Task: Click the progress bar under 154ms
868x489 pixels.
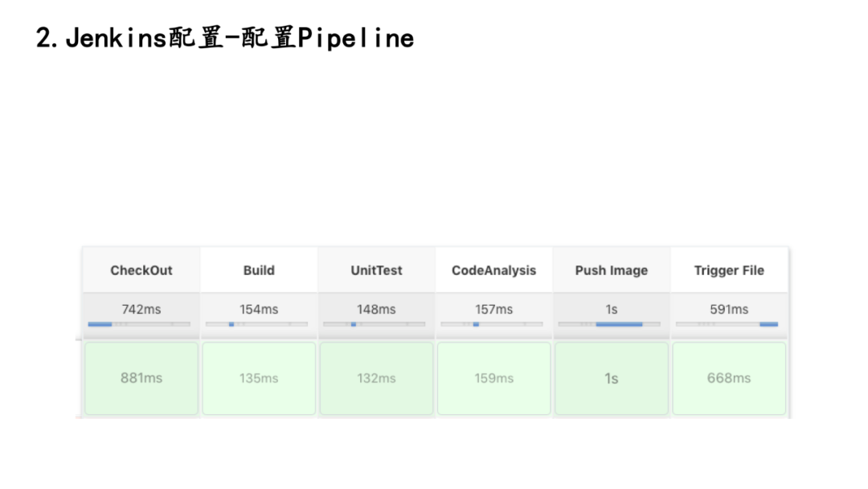Action: point(256,324)
